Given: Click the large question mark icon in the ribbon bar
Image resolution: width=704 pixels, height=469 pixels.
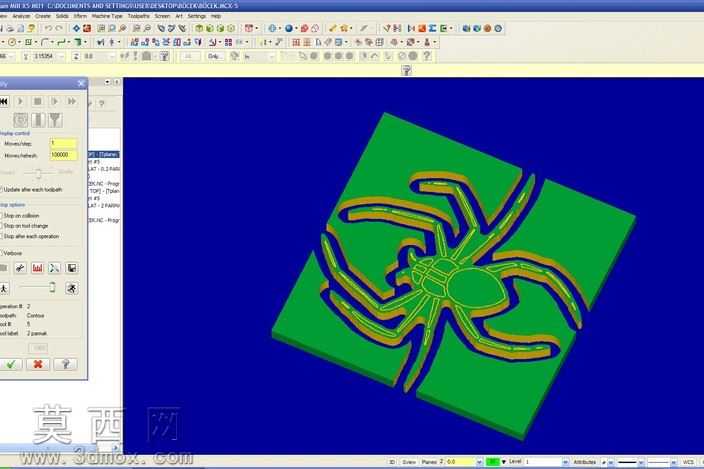Looking at the screenshot, I should pyautogui.click(x=427, y=56).
